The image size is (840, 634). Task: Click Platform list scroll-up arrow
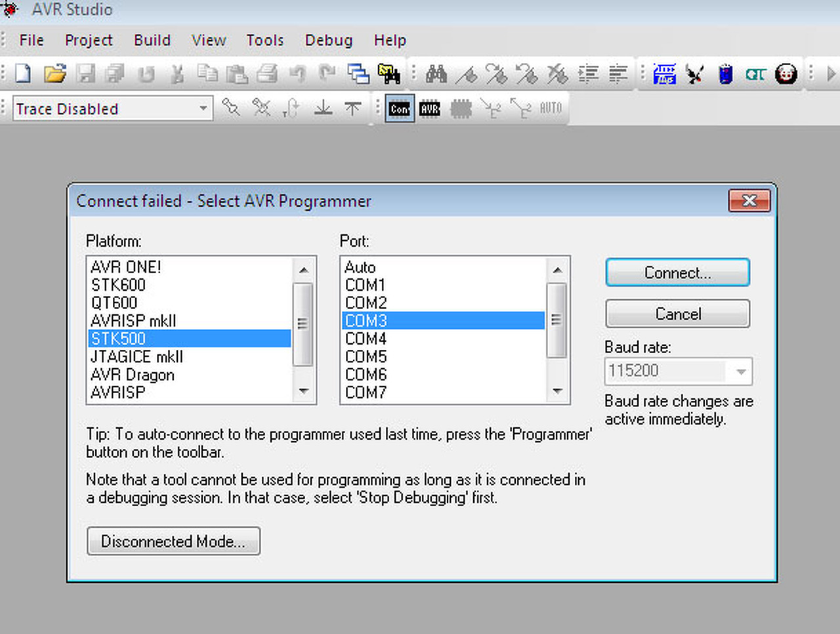[303, 270]
